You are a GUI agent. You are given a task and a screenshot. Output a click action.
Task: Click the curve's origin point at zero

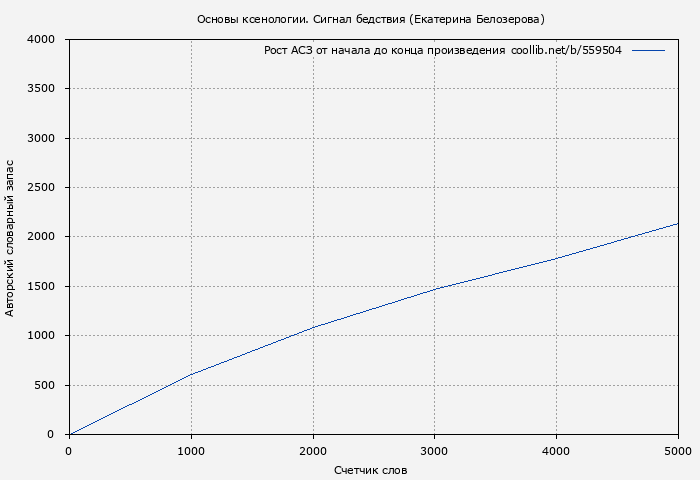(69, 434)
